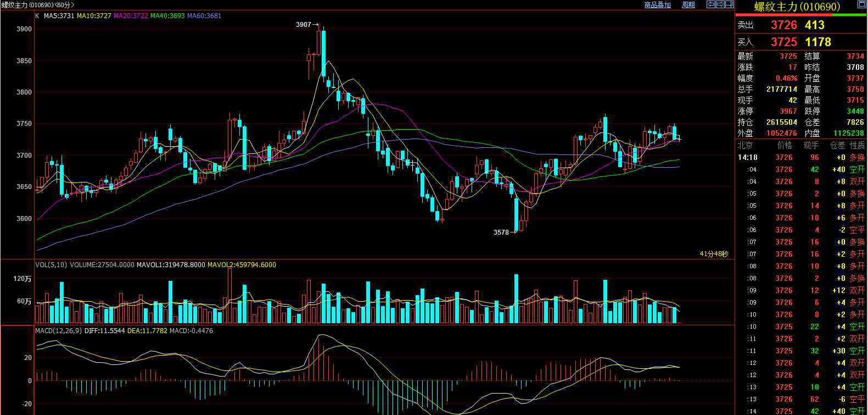The height and width of the screenshot is (415, 868).
Task: Click the 买入 buy price 3725
Action: point(783,42)
